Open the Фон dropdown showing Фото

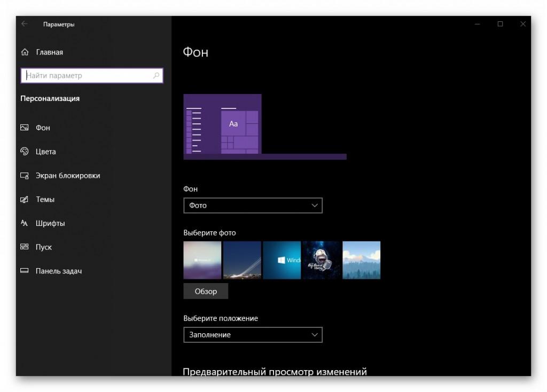(x=253, y=206)
